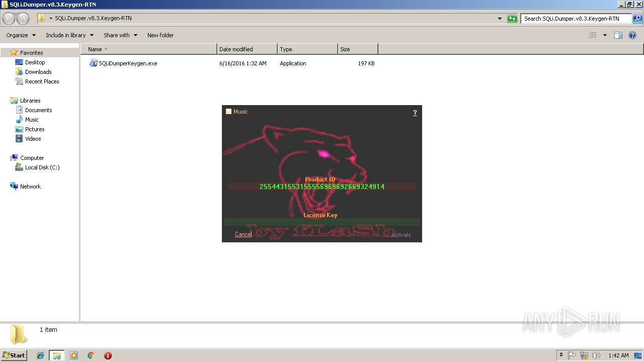Open Windows Media Player from taskbar
Viewport: 644px width, 362px height.
[x=74, y=355]
